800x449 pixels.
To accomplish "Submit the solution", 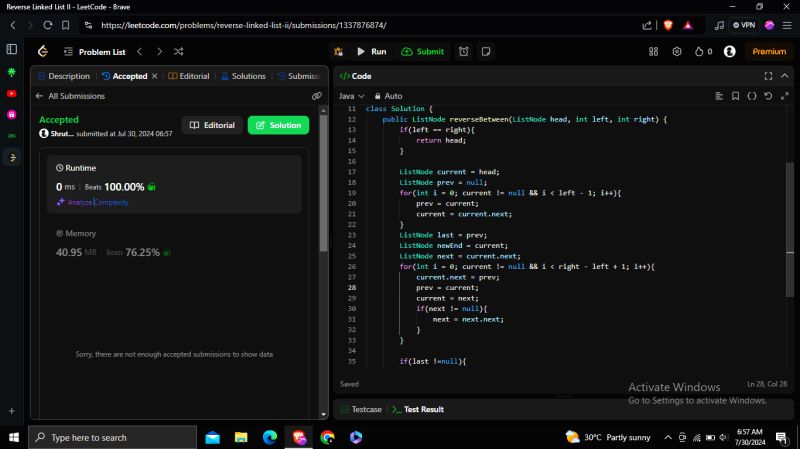I will coord(422,52).
